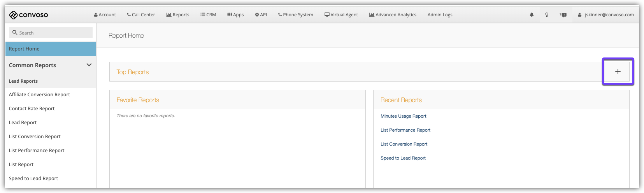
Task: Click the lightbulb tips icon
Action: [547, 15]
